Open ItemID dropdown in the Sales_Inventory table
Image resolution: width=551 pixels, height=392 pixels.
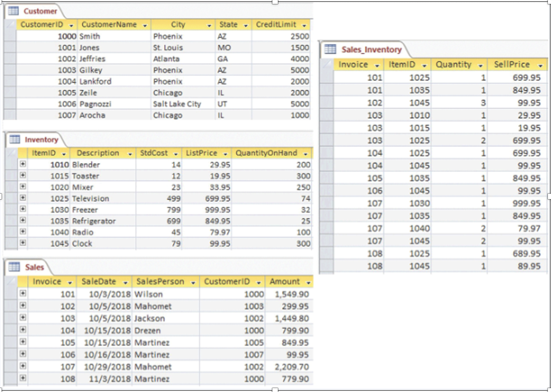point(424,66)
